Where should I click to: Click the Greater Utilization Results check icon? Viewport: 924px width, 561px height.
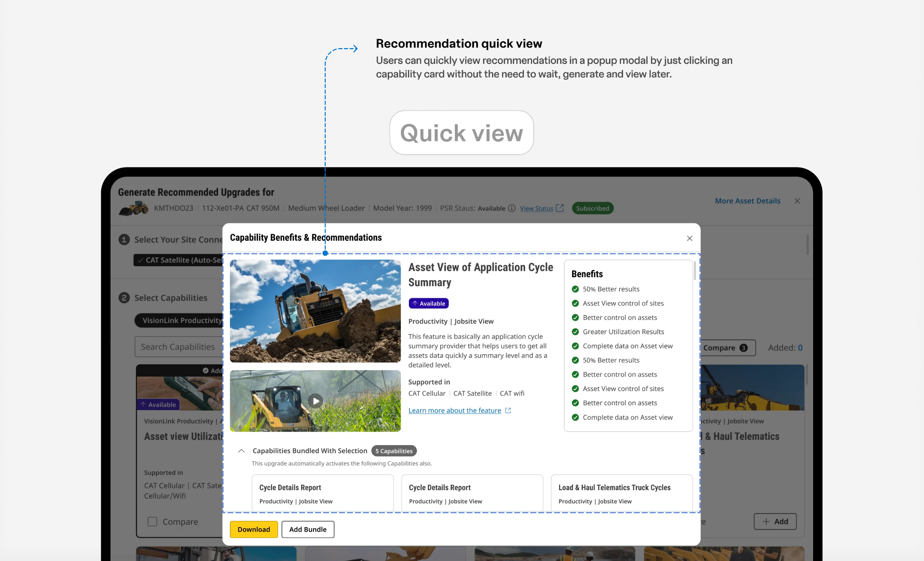click(x=575, y=332)
